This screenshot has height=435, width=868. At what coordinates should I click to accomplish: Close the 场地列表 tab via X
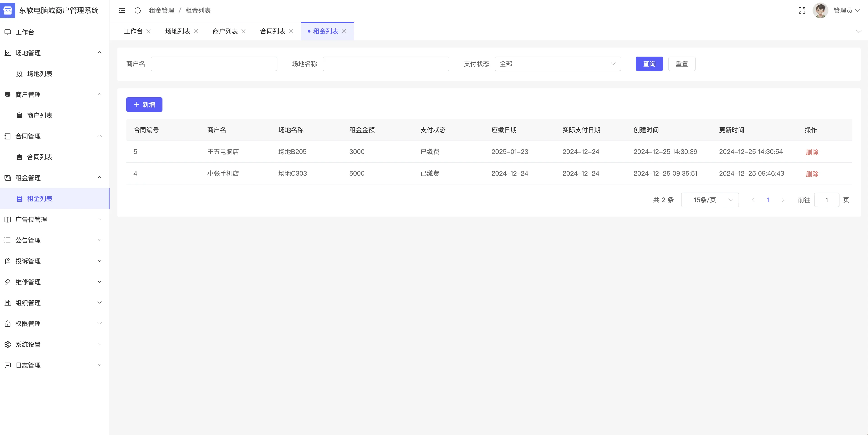[x=196, y=31]
